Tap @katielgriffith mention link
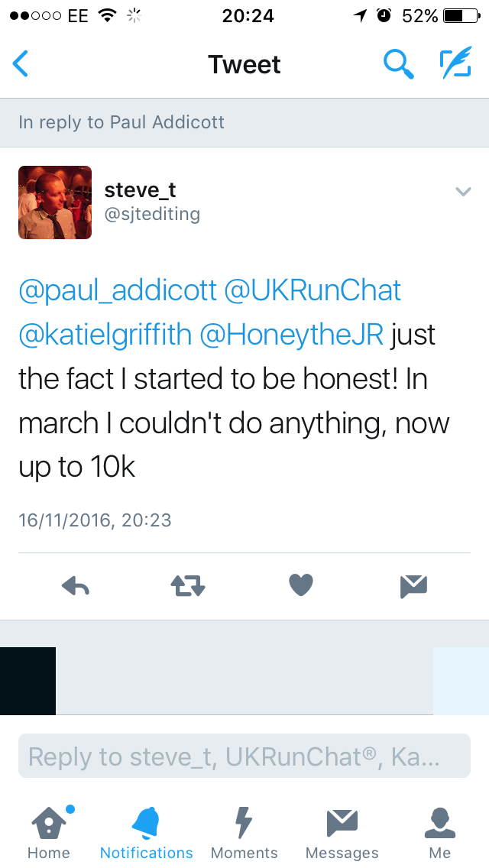This screenshot has height=868, width=489. pos(105,335)
